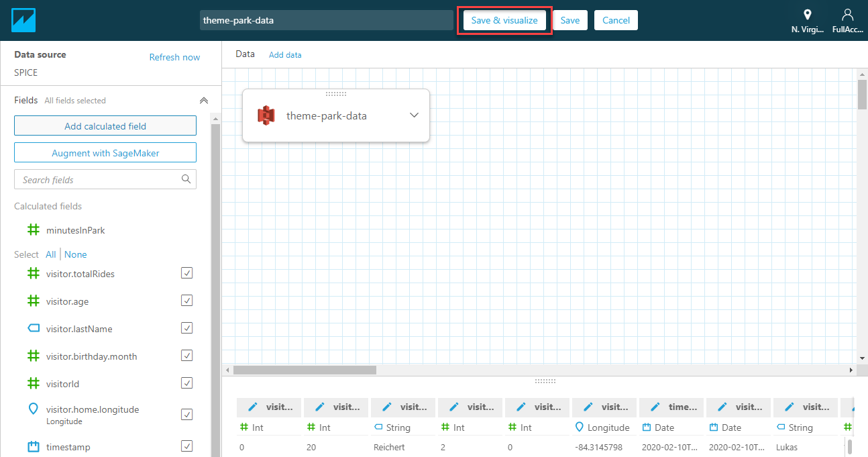Image resolution: width=868 pixels, height=457 pixels.
Task: Select None fields link
Action: click(76, 254)
